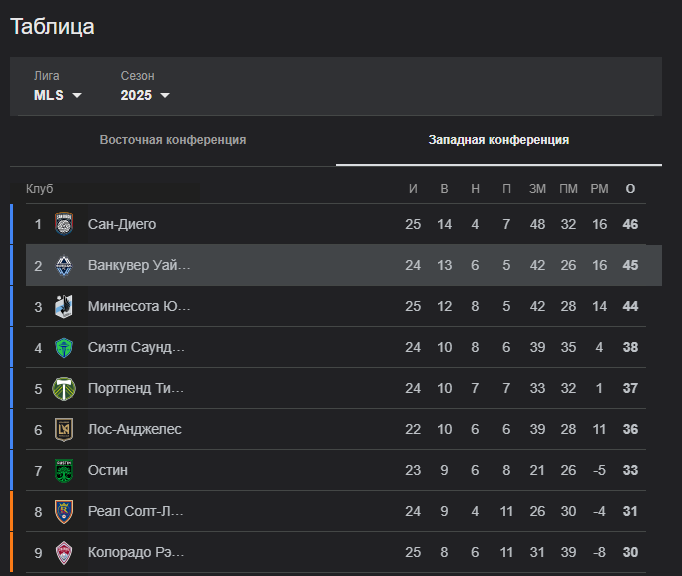682x576 pixels.
Task: Click the Los Angeles FC crest icon
Action: (64, 429)
